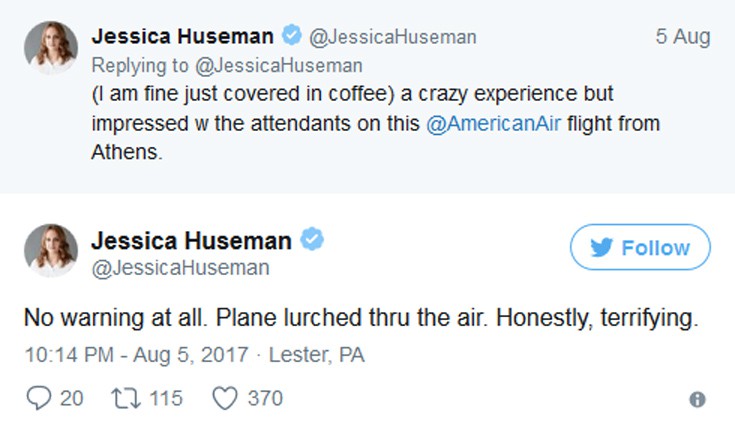Follow Jessica Huseman

pos(640,248)
